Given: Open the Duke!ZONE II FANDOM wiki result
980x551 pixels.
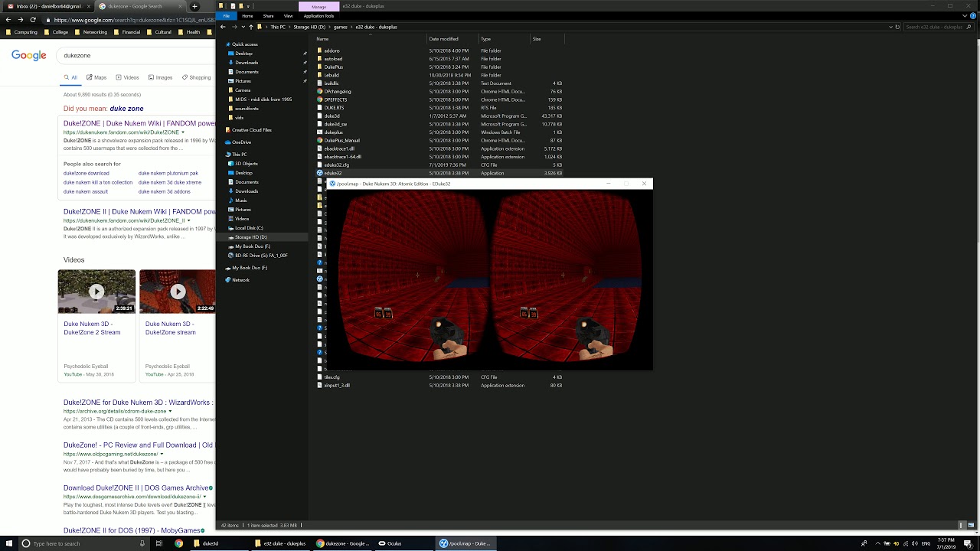Looking at the screenshot, I should tap(139, 211).
